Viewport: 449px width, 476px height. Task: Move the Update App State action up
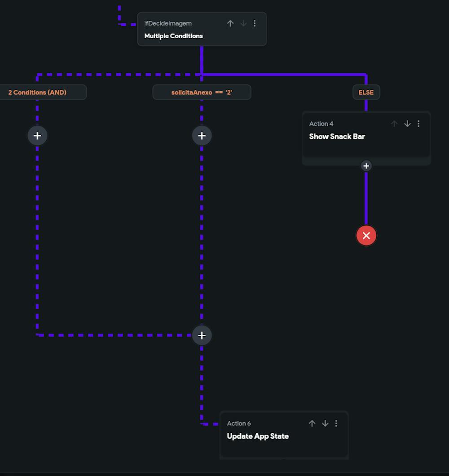tap(312, 423)
